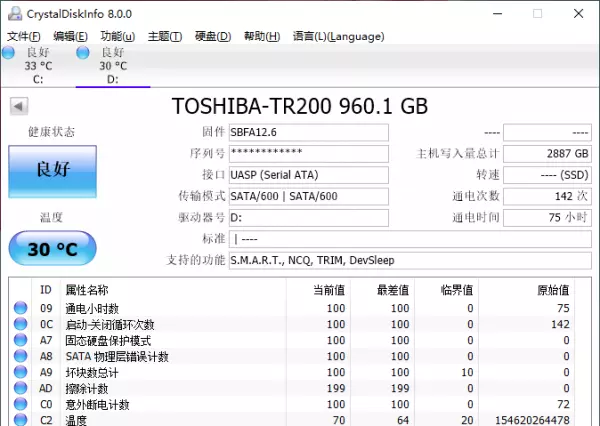Click the CrystalDiskInfo app icon in title bar

[15, 13]
